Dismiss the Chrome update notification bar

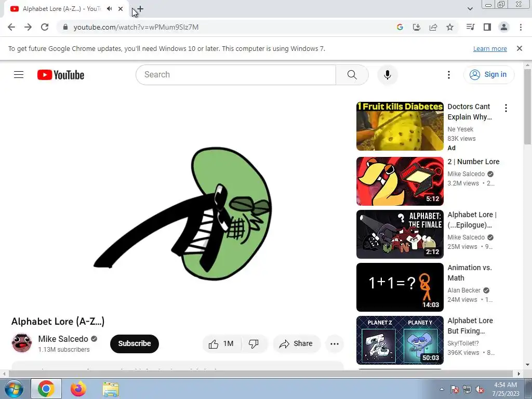pos(519,48)
